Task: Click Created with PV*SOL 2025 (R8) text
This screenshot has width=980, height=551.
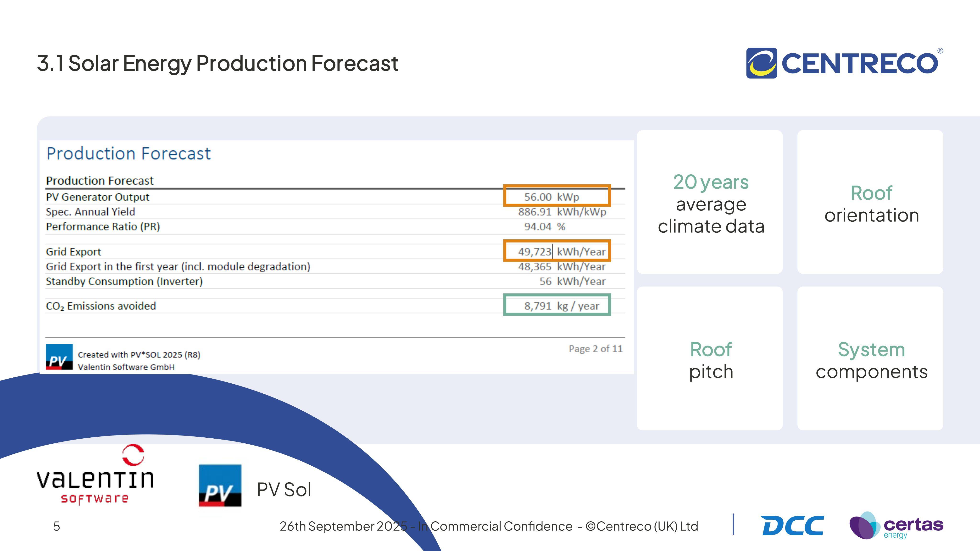Action: (x=139, y=355)
